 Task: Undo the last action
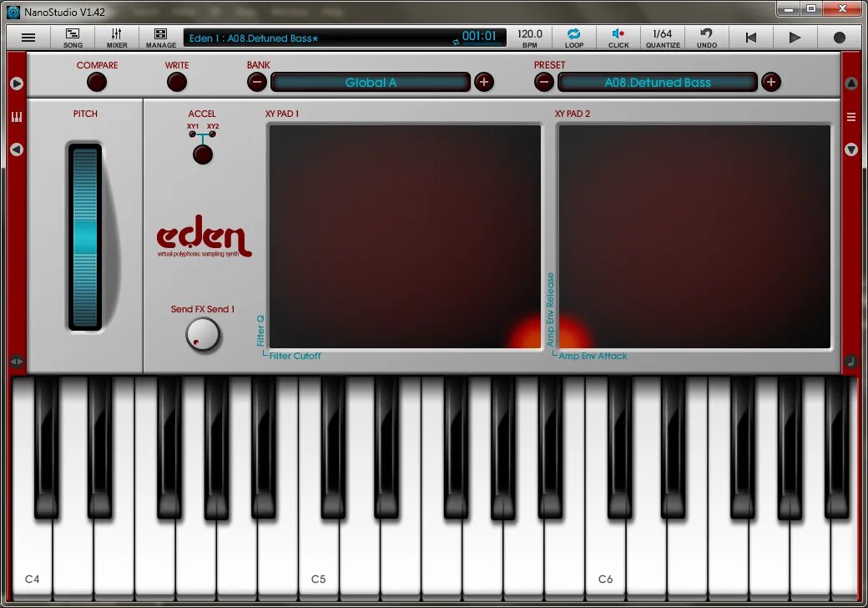click(x=706, y=38)
